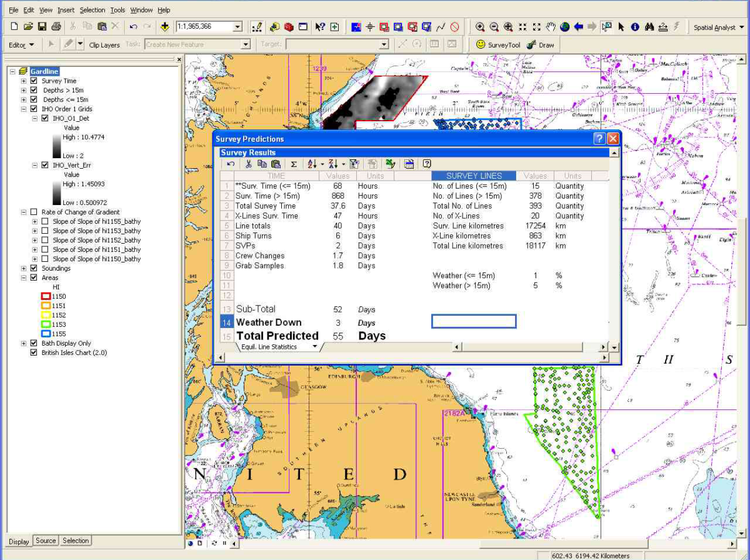Switch to the Selection tab in table of contents
This screenshot has width=750, height=560.
tap(76, 541)
